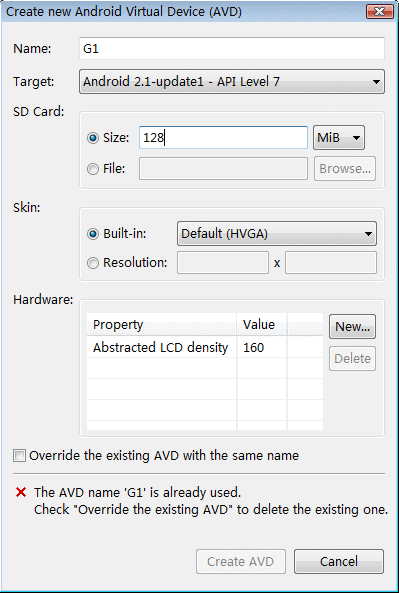Select the SD Card Size radio button

point(93,138)
